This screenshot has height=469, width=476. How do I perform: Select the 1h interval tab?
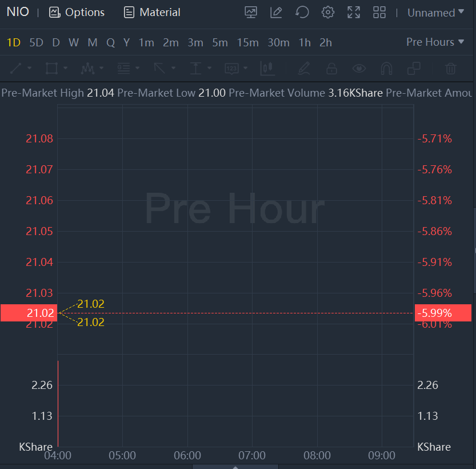point(305,42)
